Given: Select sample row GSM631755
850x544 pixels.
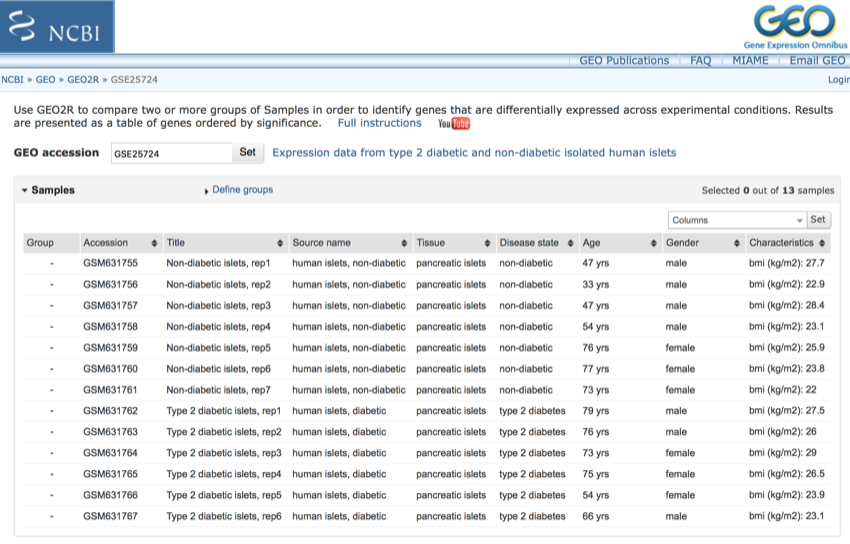Looking at the screenshot, I should [x=110, y=263].
